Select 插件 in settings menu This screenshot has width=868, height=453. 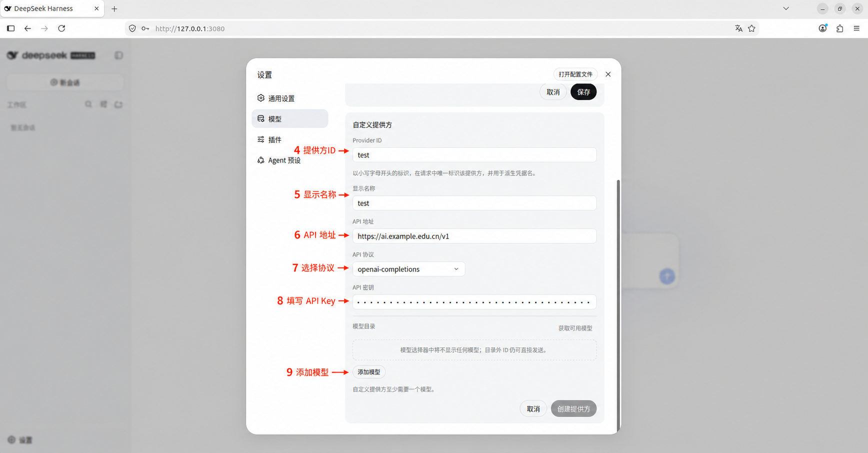coord(290,139)
